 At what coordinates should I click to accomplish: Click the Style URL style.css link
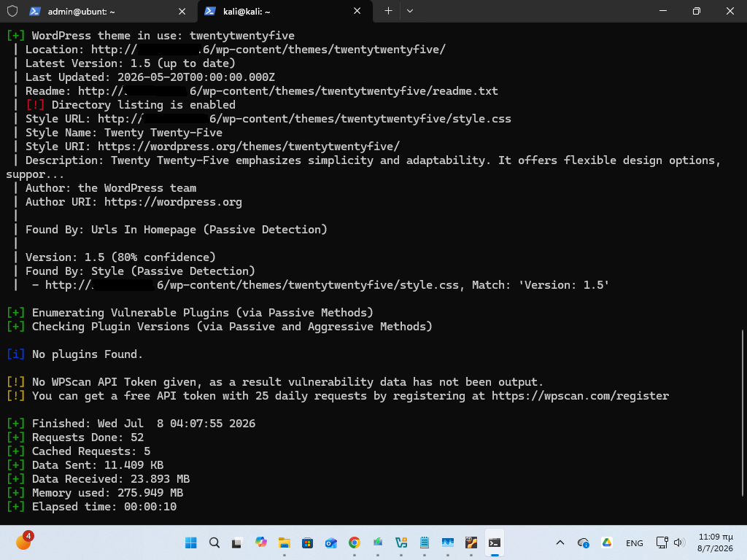[x=304, y=119]
